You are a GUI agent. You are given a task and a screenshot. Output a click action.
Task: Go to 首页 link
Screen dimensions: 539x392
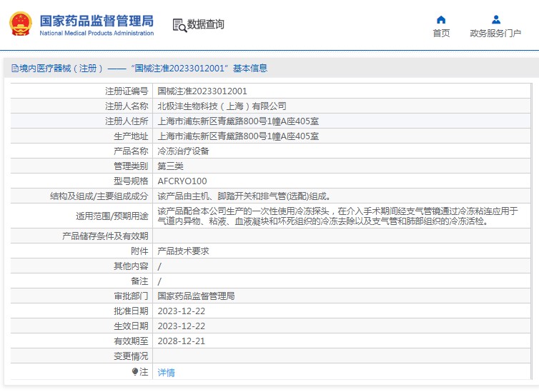pyautogui.click(x=441, y=33)
